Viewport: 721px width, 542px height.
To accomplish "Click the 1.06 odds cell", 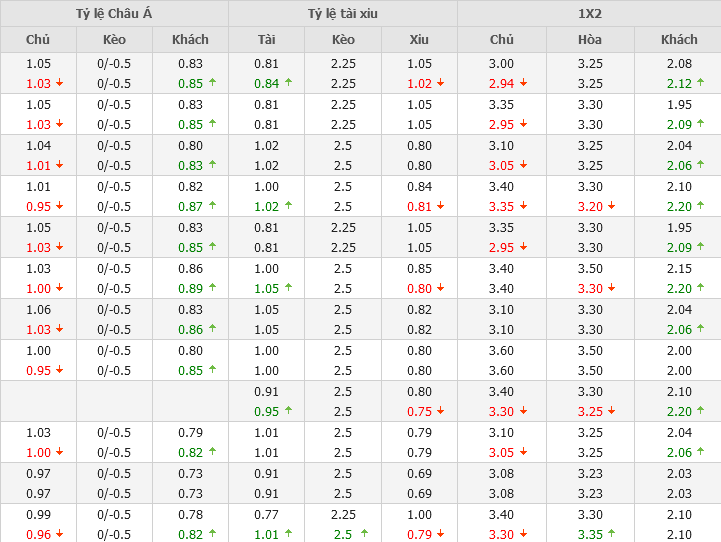I will point(38,309).
